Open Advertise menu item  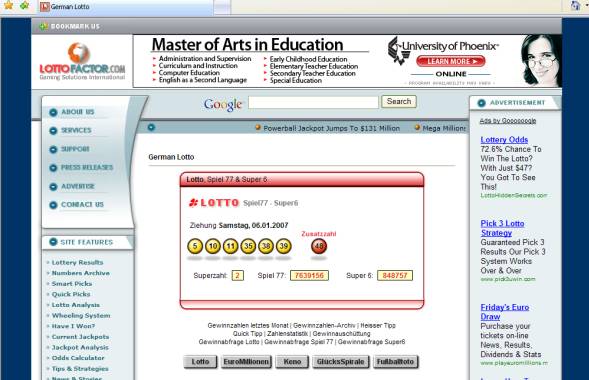click(78, 186)
